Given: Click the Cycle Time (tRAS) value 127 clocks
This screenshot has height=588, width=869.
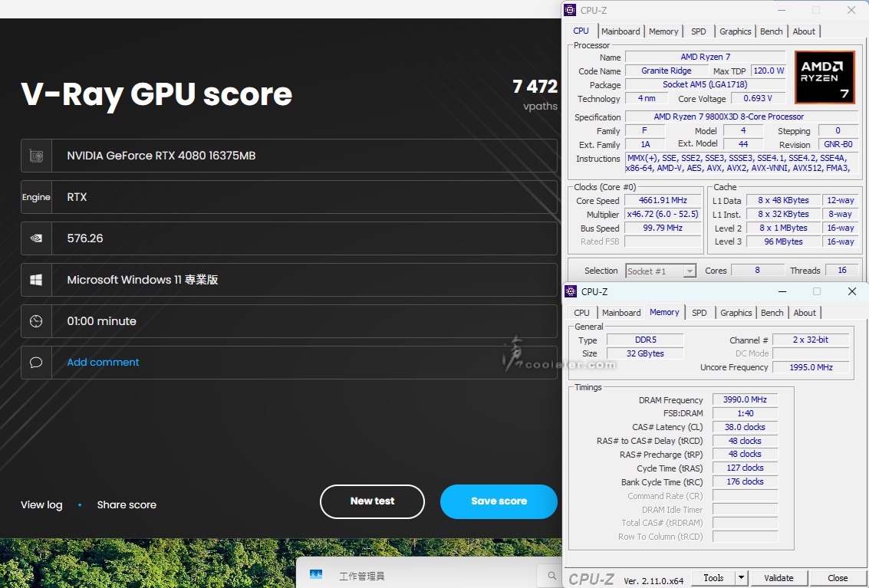Looking at the screenshot, I should click(746, 468).
